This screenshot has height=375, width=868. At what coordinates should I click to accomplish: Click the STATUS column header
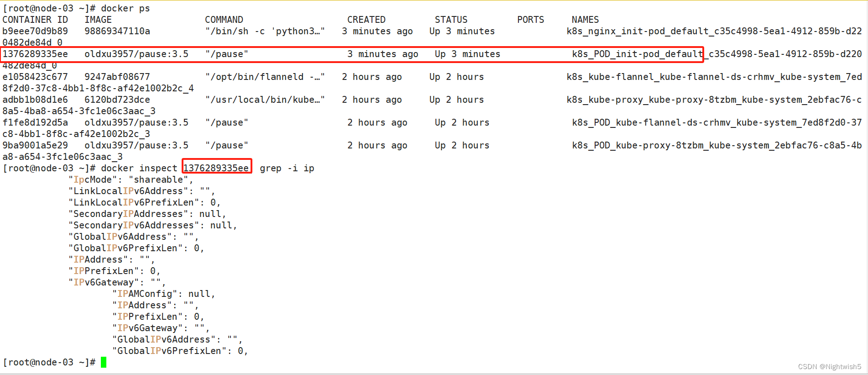click(451, 20)
